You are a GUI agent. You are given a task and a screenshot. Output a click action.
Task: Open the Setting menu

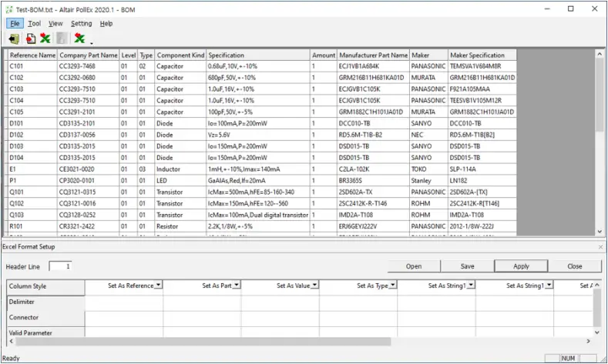[82, 24]
